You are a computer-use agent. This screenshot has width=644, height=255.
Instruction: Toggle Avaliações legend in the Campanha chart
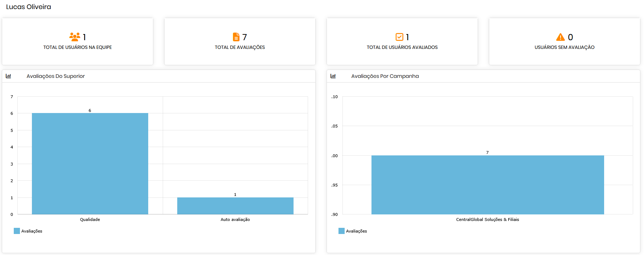tap(353, 231)
